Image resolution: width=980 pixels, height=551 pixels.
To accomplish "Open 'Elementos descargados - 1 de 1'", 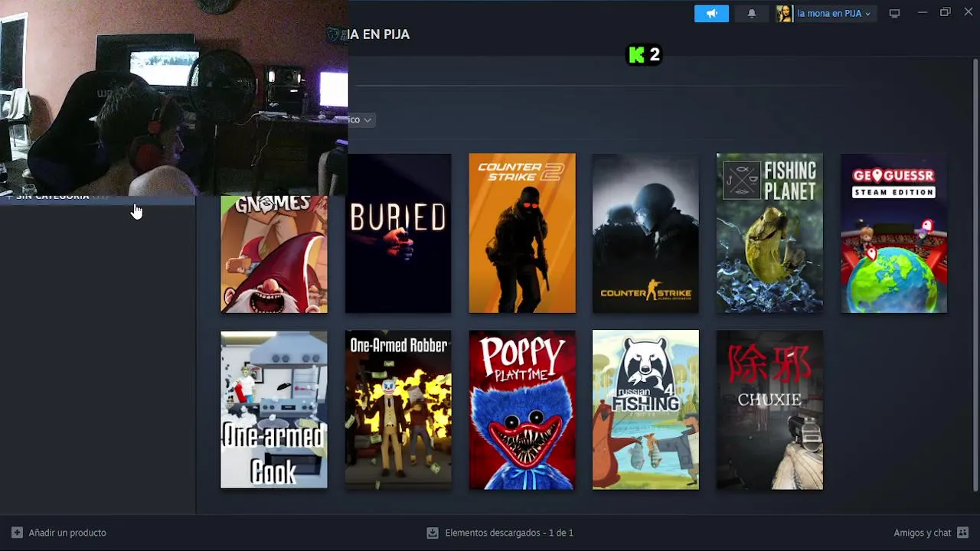I will tap(509, 533).
